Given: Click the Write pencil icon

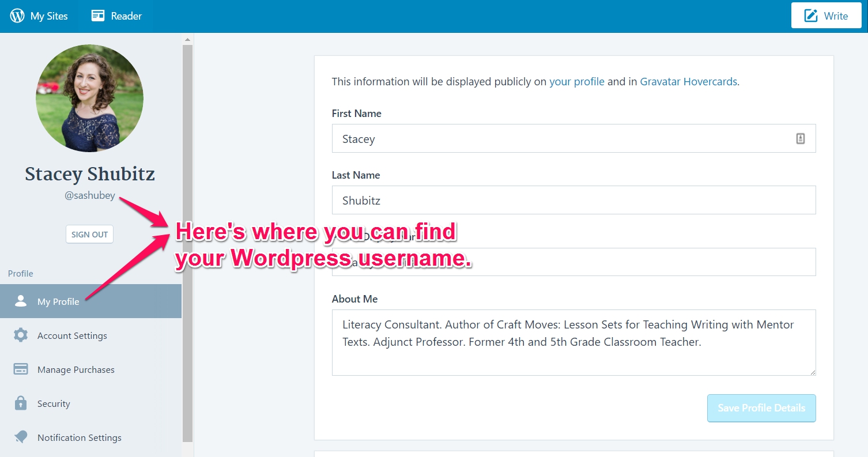Looking at the screenshot, I should (x=811, y=16).
